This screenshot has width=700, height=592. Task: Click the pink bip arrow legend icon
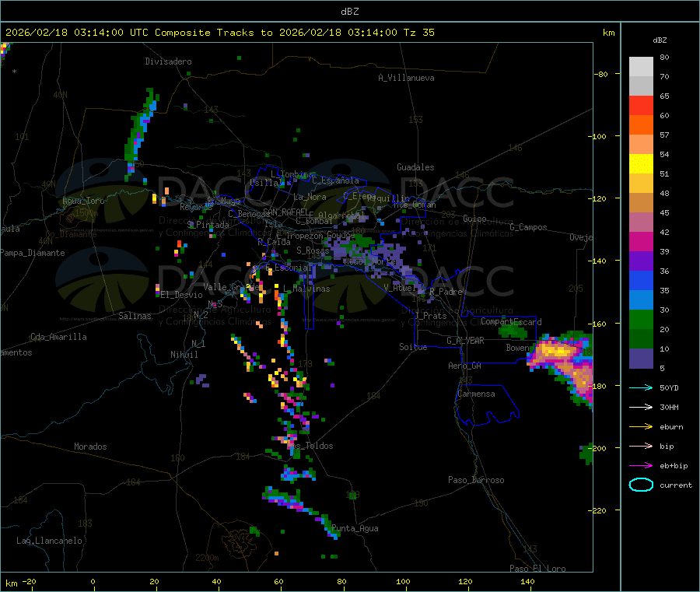tap(641, 446)
